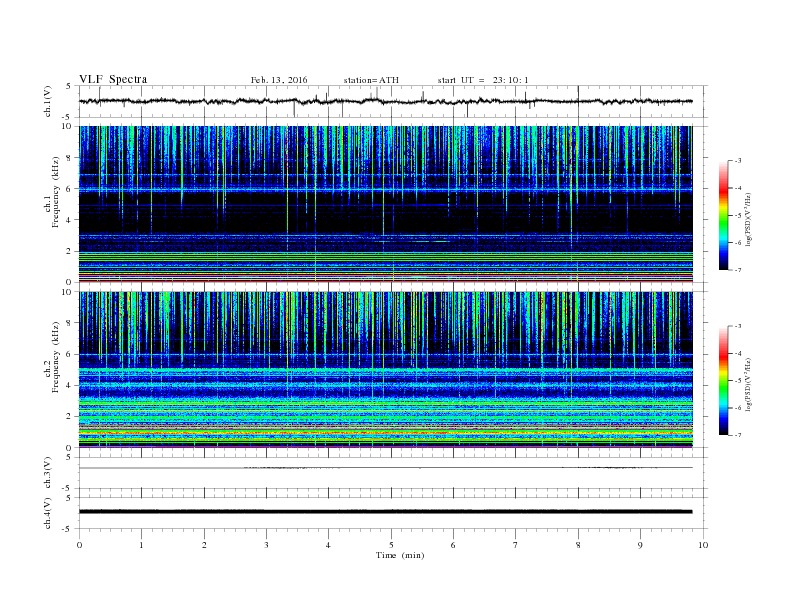Click the "ch.2 Frequency (kHz)" axis label
The height and width of the screenshot is (612, 792).
[52, 358]
